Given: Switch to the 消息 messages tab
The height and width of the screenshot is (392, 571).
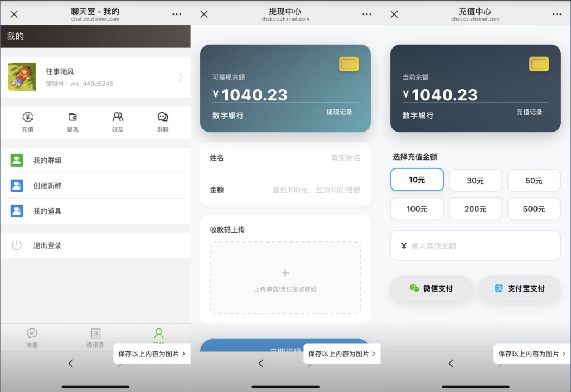Looking at the screenshot, I should (32, 337).
